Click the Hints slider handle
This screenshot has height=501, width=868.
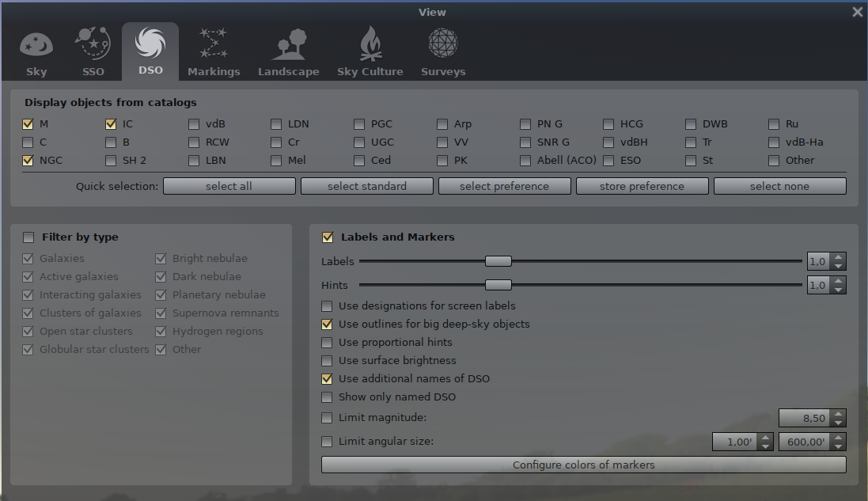click(x=498, y=285)
